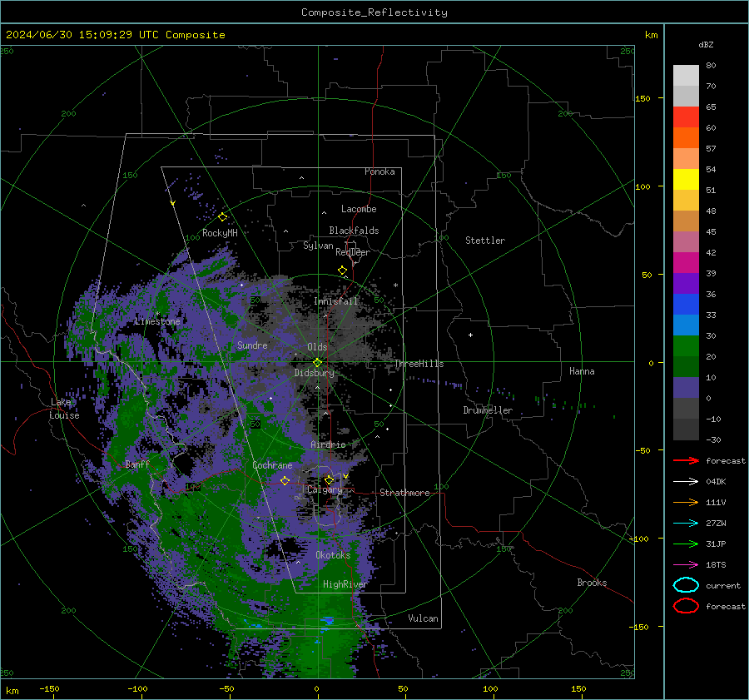Click the green 31JP arrow icon

[686, 544]
